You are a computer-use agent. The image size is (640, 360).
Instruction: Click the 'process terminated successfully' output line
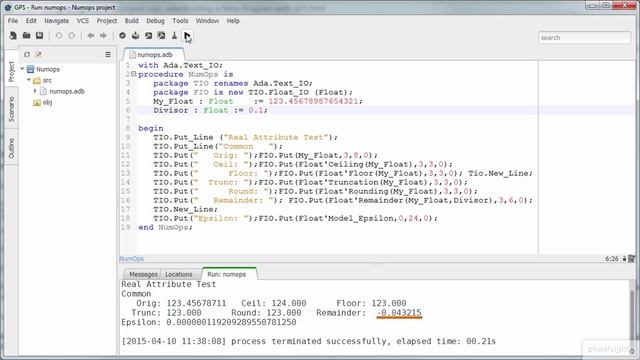(x=309, y=341)
